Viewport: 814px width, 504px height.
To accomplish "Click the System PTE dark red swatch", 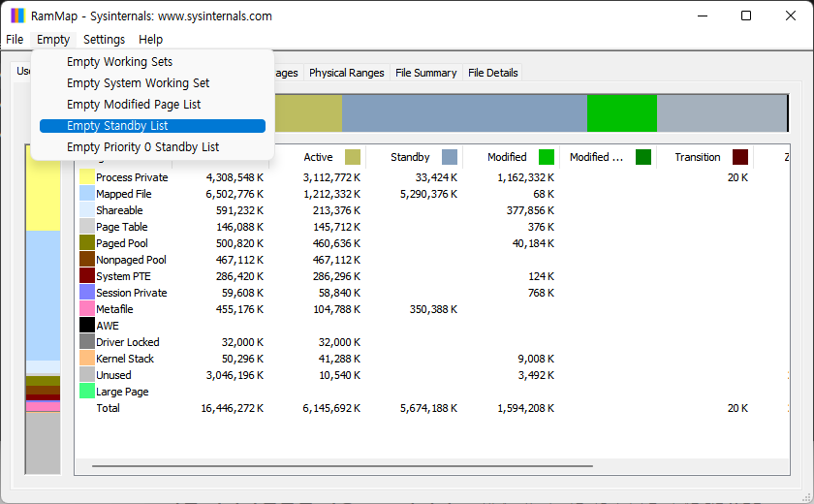I will [86, 276].
